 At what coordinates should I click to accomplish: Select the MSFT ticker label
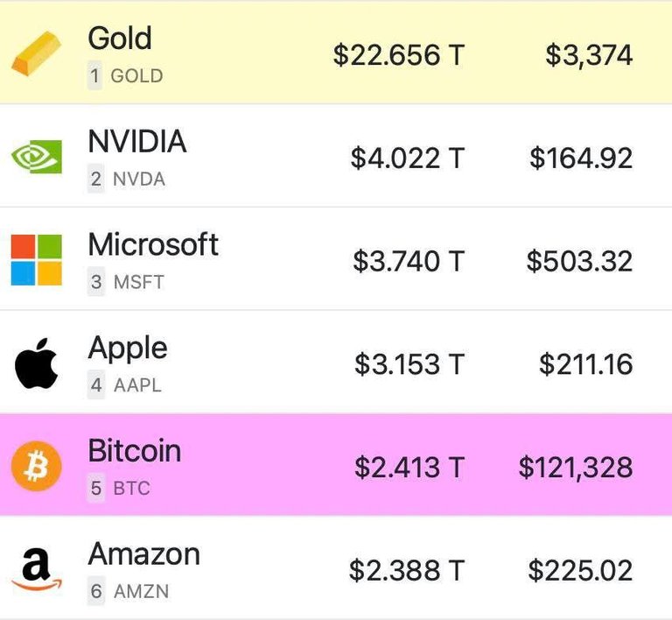tap(139, 282)
